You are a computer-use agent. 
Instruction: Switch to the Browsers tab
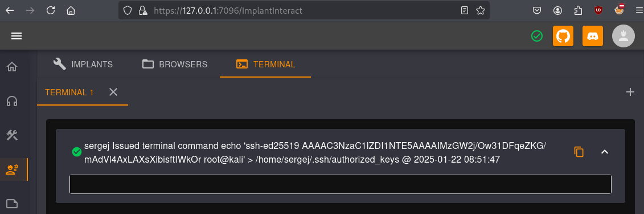click(175, 64)
